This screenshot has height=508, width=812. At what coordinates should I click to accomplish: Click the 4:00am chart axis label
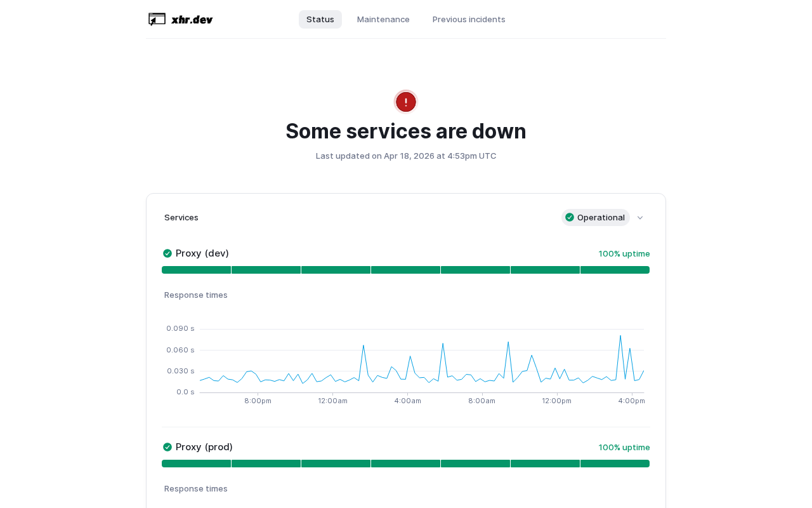pyautogui.click(x=408, y=401)
